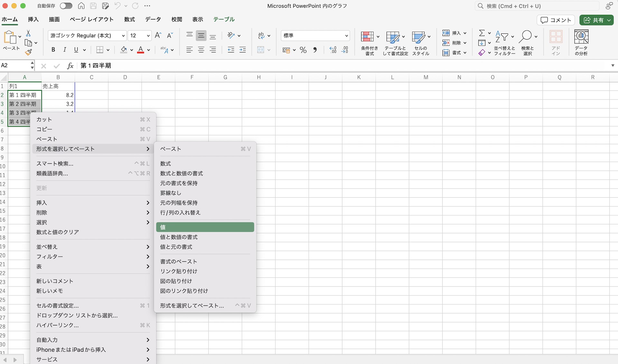
Task: Click the increase decimal places icon
Action: pos(333,50)
